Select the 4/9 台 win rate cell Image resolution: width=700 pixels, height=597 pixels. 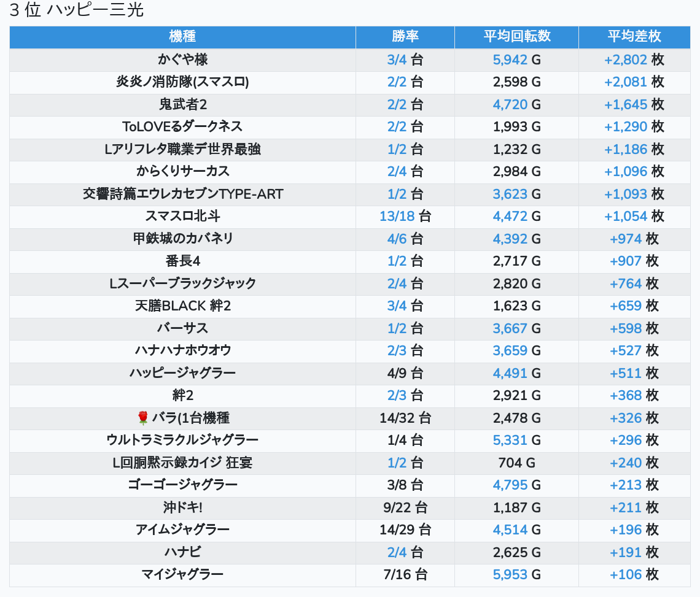[x=405, y=373]
